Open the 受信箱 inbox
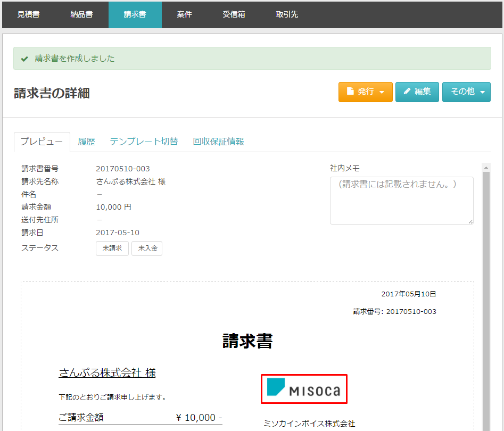Viewport: 504px width, 431px height. (234, 14)
